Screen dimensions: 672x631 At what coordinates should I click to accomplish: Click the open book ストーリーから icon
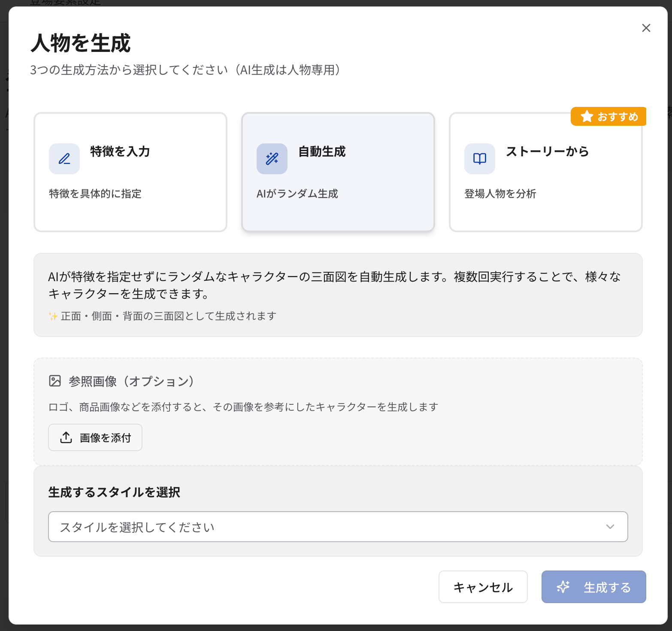(x=480, y=159)
